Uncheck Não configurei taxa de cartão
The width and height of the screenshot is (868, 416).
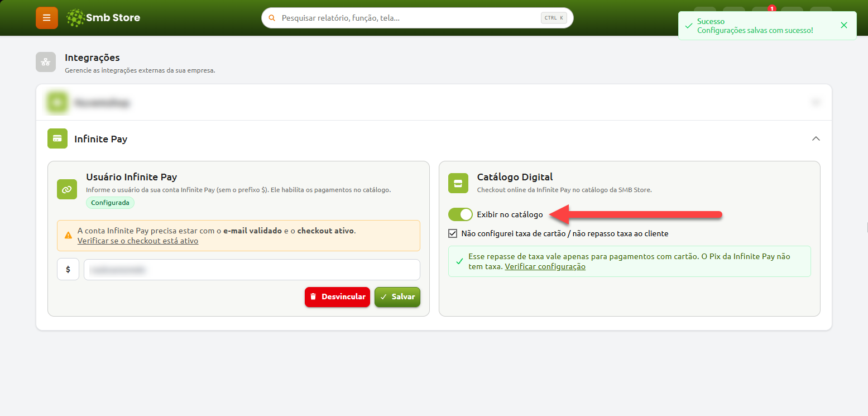pyautogui.click(x=453, y=233)
